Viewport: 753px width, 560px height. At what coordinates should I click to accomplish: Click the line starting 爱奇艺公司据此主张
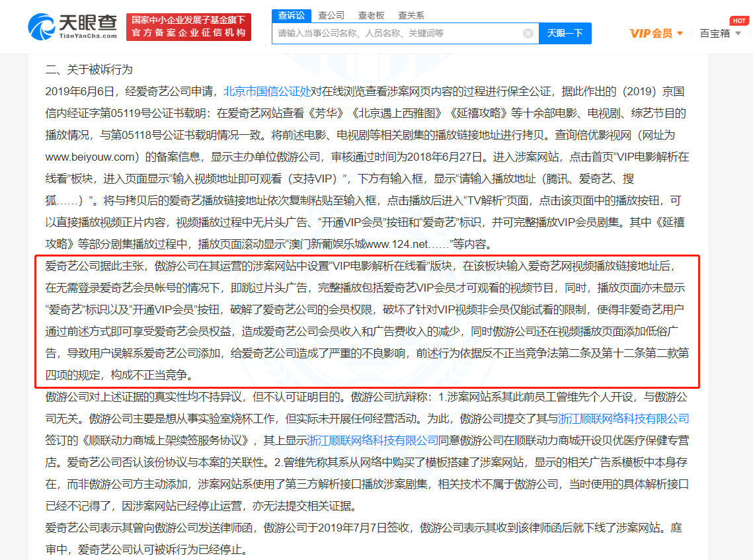tap(361, 266)
